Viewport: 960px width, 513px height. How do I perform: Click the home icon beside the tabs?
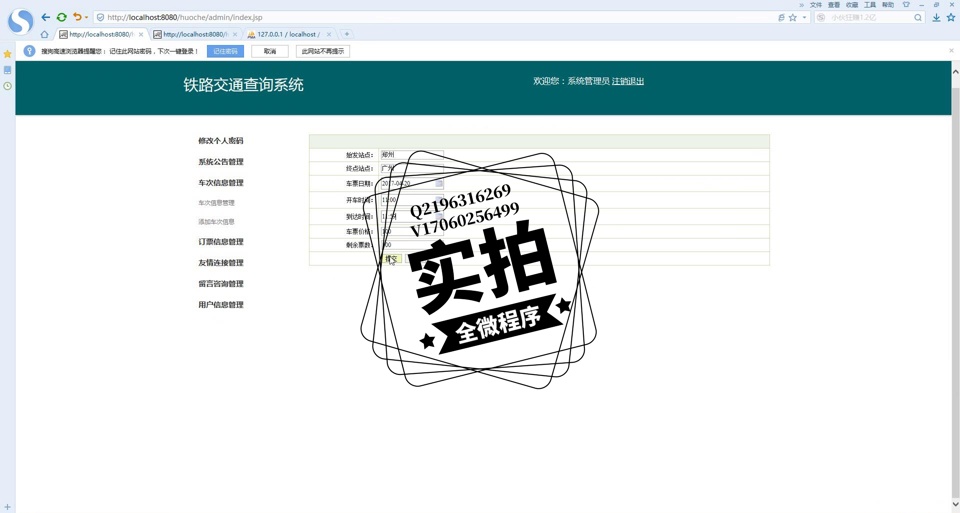point(44,34)
